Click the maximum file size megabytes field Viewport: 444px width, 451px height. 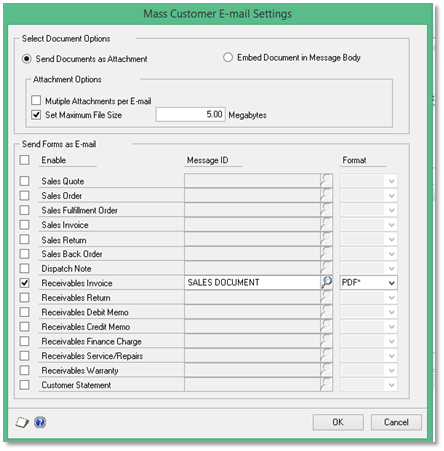point(190,115)
